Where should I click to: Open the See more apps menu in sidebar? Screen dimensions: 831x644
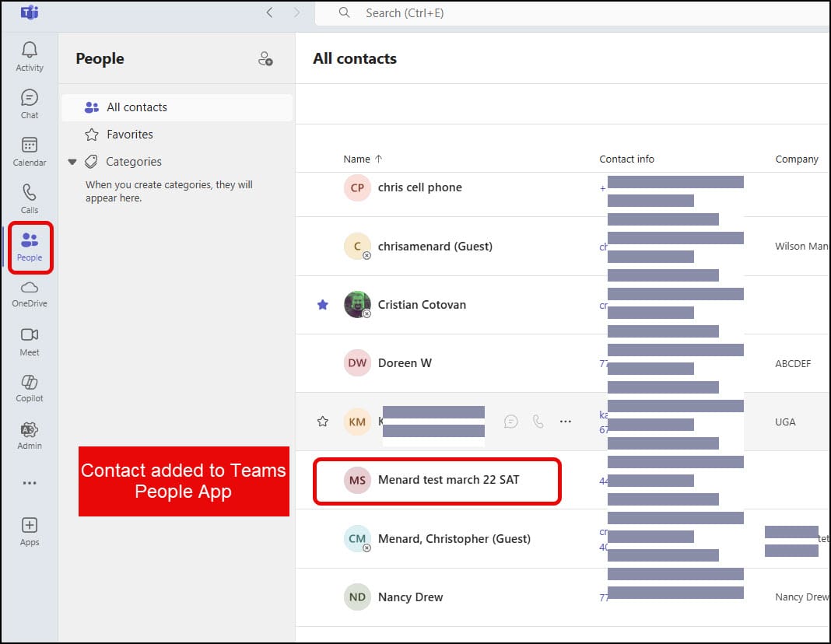(x=29, y=482)
